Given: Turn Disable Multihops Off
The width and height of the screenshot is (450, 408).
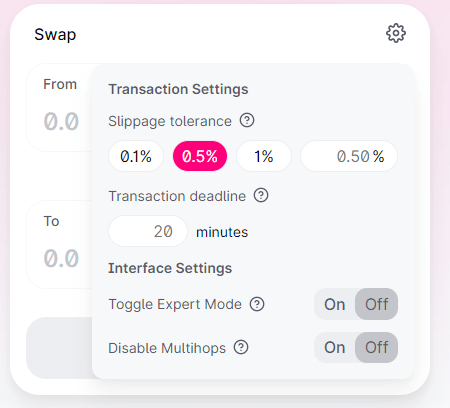Looking at the screenshot, I should tap(376, 347).
